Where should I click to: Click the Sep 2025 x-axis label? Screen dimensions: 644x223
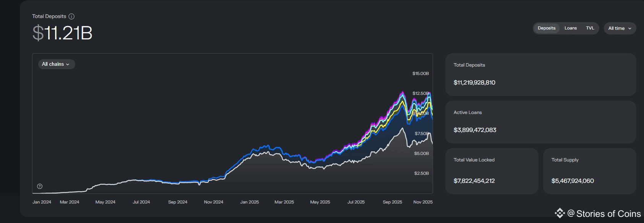[x=392, y=202]
